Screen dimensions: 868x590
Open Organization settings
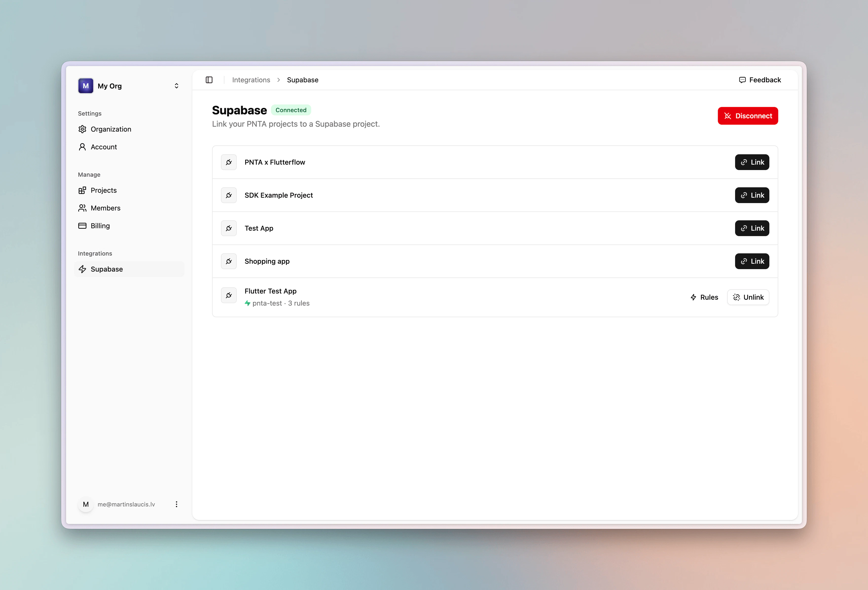tap(129, 129)
